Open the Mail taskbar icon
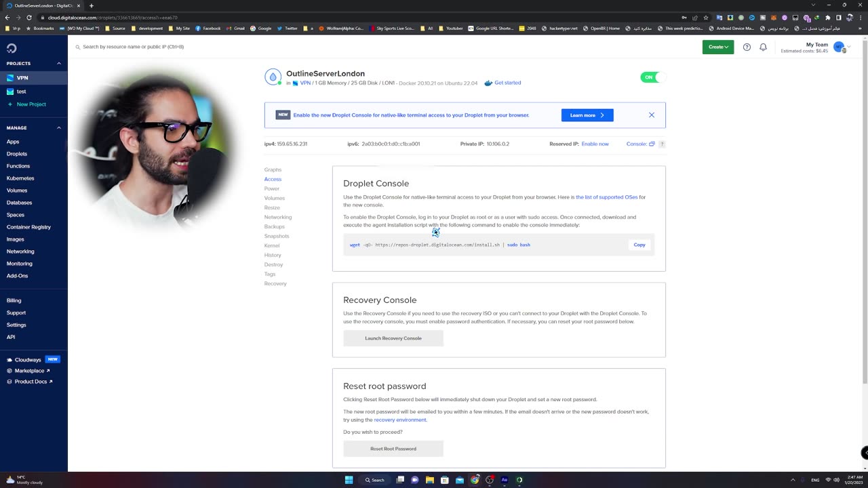Screen dimensions: 868x488 coord(460,480)
